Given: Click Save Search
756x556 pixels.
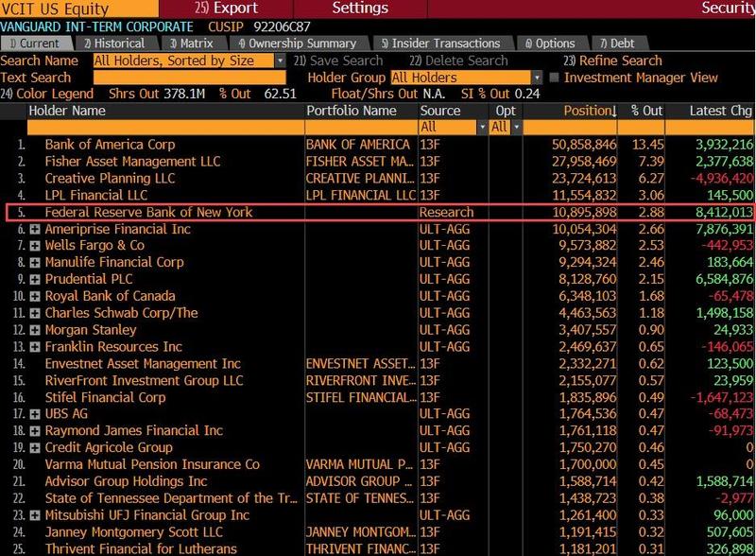Looking at the screenshot, I should pos(338,61).
